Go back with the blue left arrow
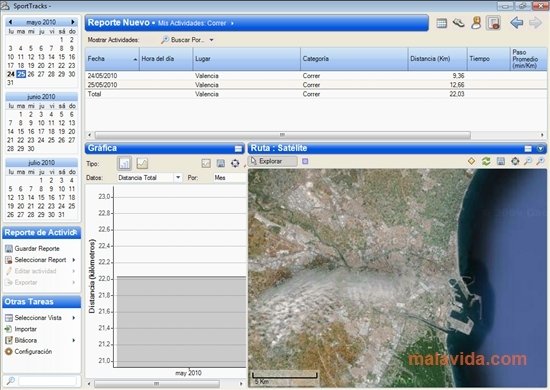 click(x=517, y=23)
